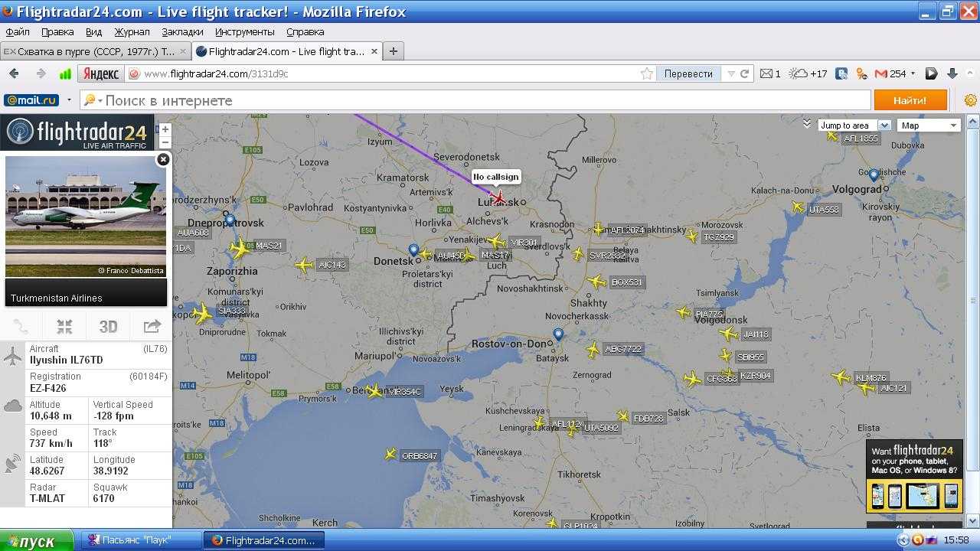Click the Donetsk airport pin marker
Viewport: 980px width, 551px height.
(413, 250)
